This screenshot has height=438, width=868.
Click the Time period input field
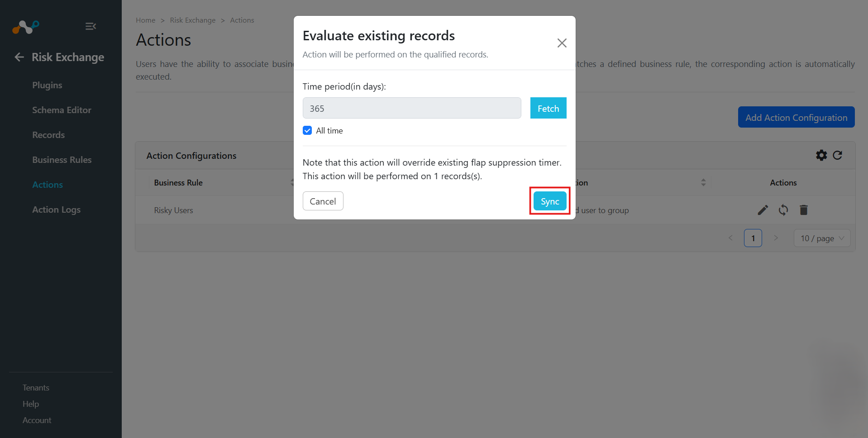412,108
